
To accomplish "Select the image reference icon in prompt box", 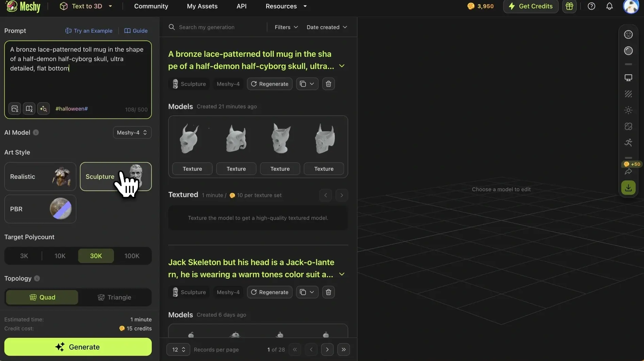I will click(14, 108).
